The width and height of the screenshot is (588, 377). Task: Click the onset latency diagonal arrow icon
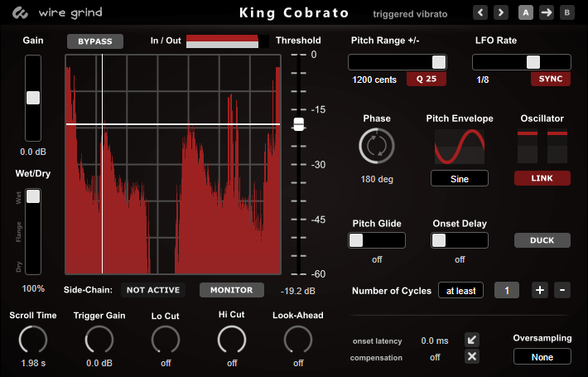coord(471,340)
